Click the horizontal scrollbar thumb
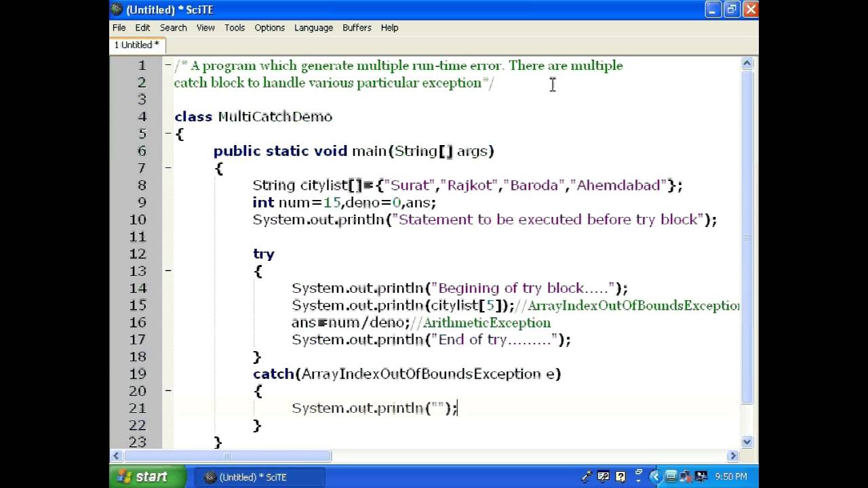The width and height of the screenshot is (868, 488). pyautogui.click(x=227, y=456)
